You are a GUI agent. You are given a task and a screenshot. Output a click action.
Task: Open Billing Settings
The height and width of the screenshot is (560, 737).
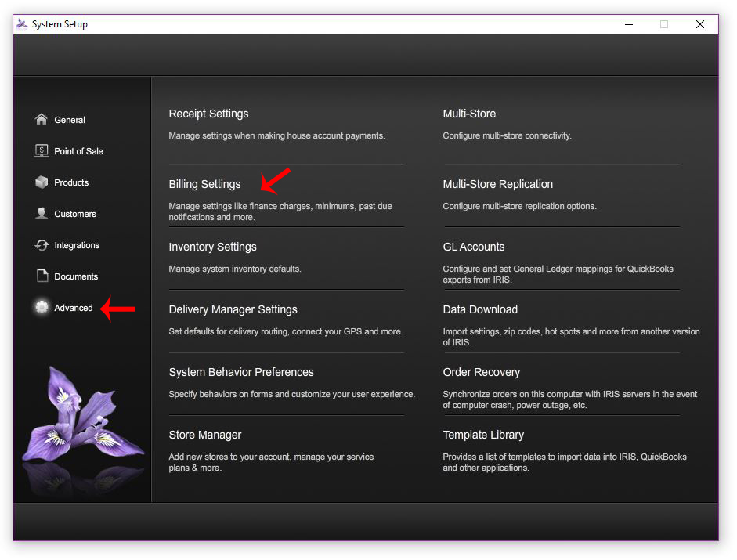click(x=204, y=184)
